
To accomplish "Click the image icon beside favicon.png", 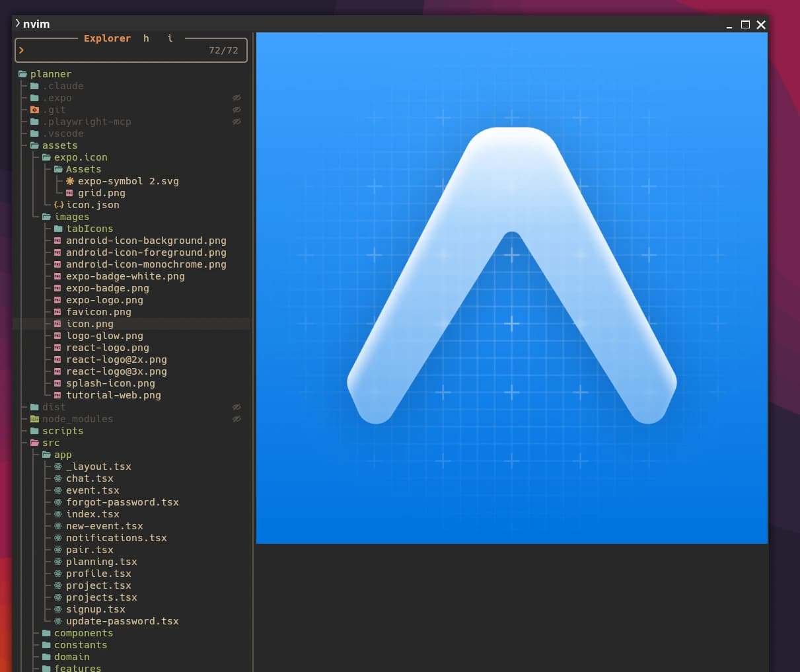I will pos(58,312).
